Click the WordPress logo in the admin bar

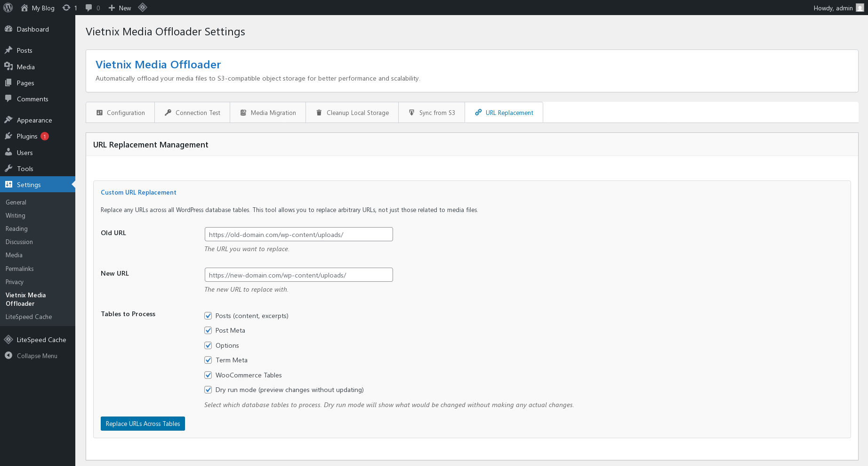[8, 8]
